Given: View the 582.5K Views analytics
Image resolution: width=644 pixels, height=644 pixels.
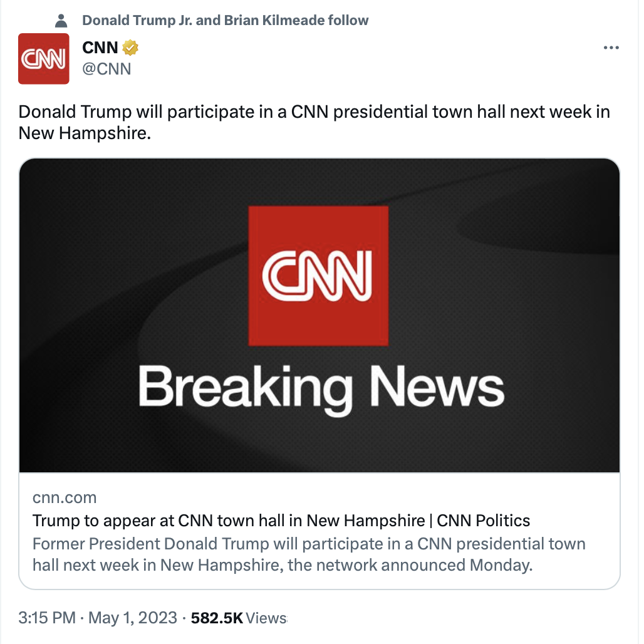Looking at the screenshot, I should pyautogui.click(x=239, y=618).
